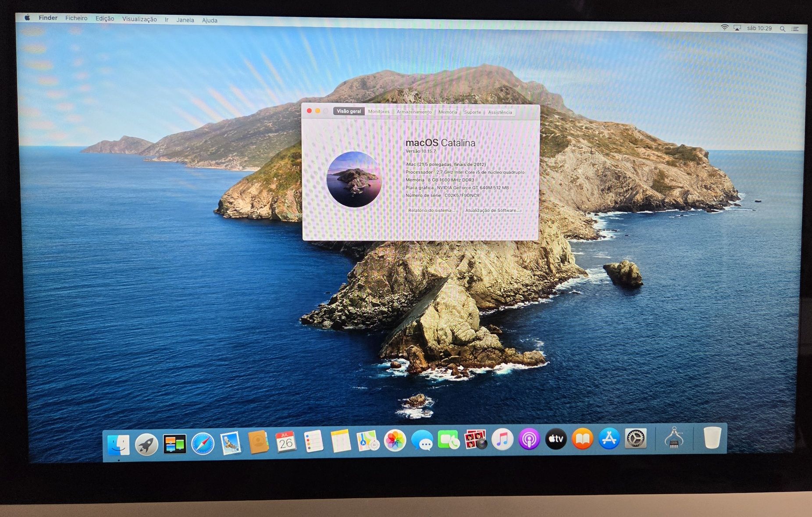Screen dimensions: 812x517
Task: Open Reminders app in the Dock
Action: [x=313, y=441]
